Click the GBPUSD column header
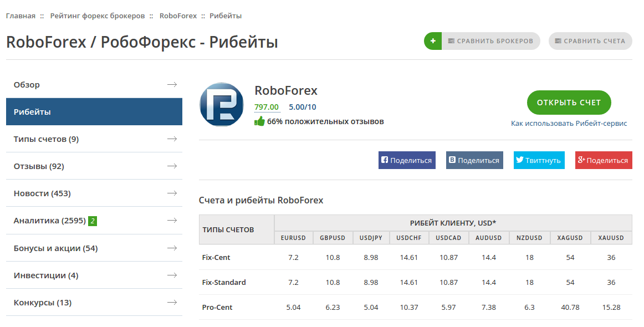Viewport: 644px width, 327px height. 333,238
